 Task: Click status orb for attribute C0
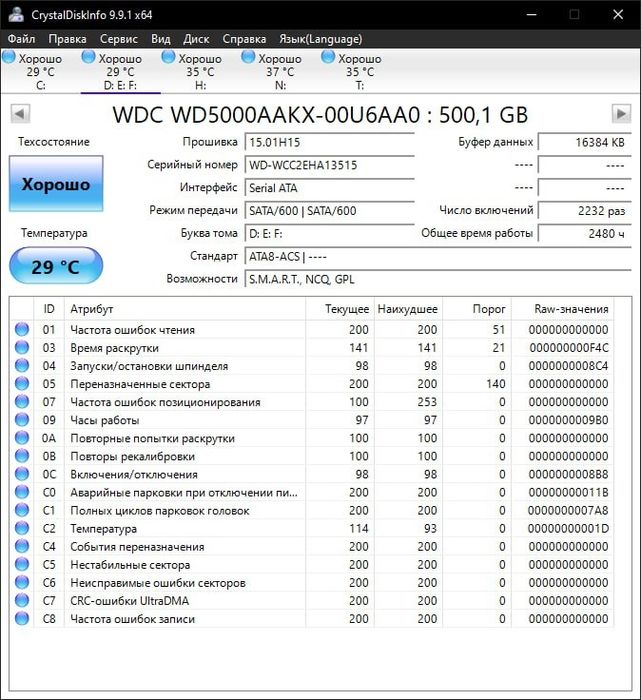coord(22,492)
